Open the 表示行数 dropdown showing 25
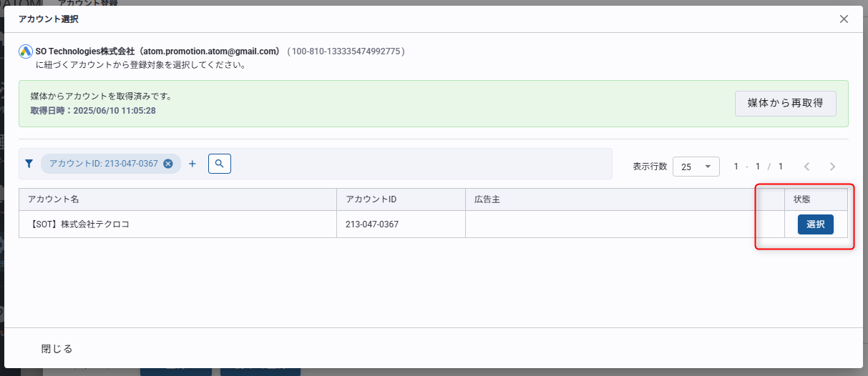This screenshot has width=868, height=376. click(696, 167)
